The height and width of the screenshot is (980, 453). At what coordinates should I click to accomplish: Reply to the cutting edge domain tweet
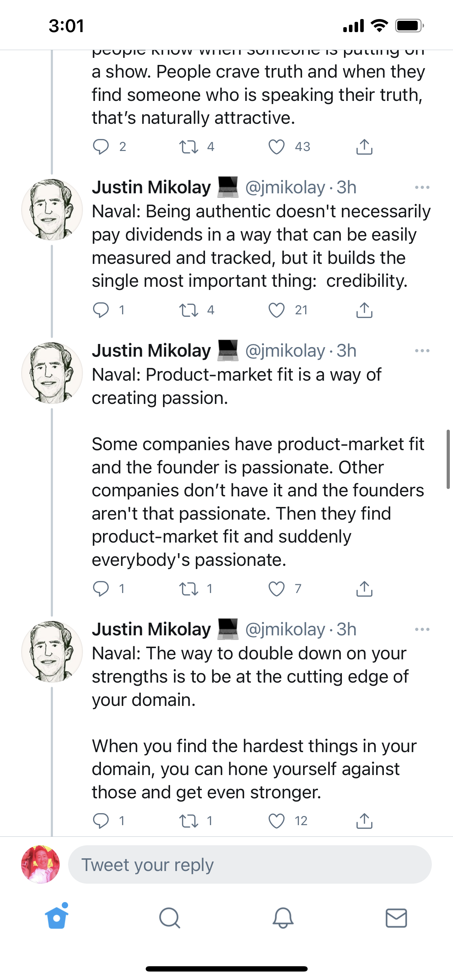coord(101,821)
